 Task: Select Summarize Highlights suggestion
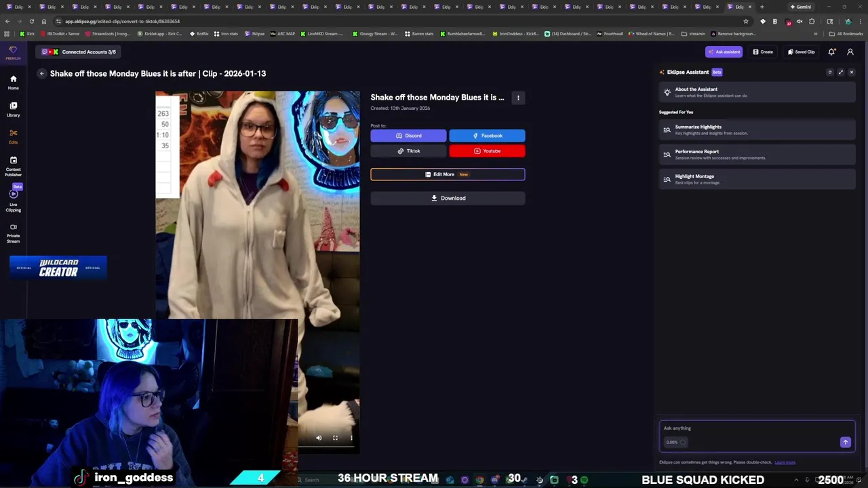point(757,129)
